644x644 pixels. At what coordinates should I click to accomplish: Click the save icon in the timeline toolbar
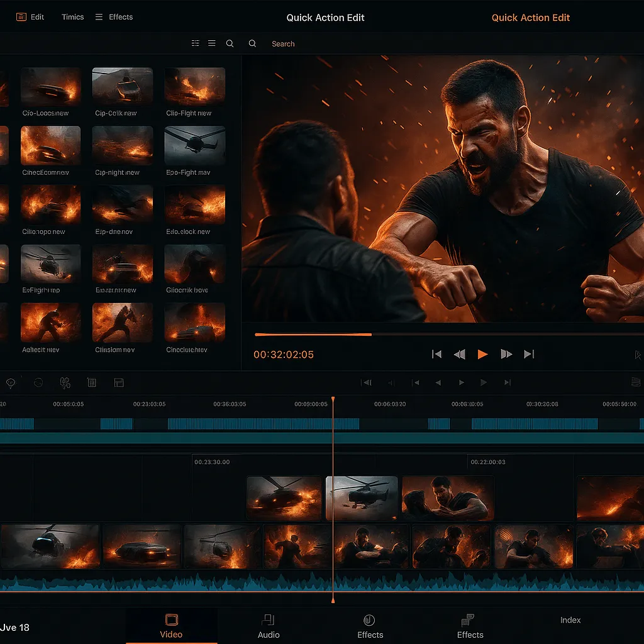click(x=119, y=383)
